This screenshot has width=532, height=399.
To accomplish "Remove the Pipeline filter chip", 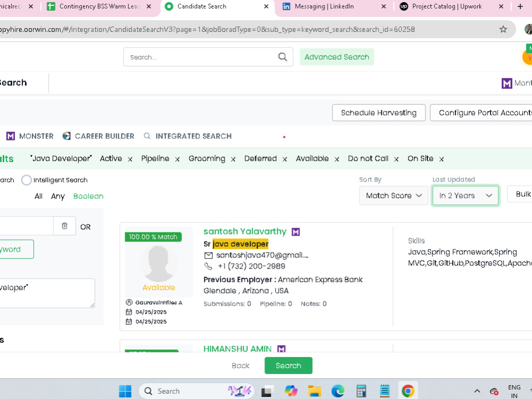I will [x=177, y=159].
